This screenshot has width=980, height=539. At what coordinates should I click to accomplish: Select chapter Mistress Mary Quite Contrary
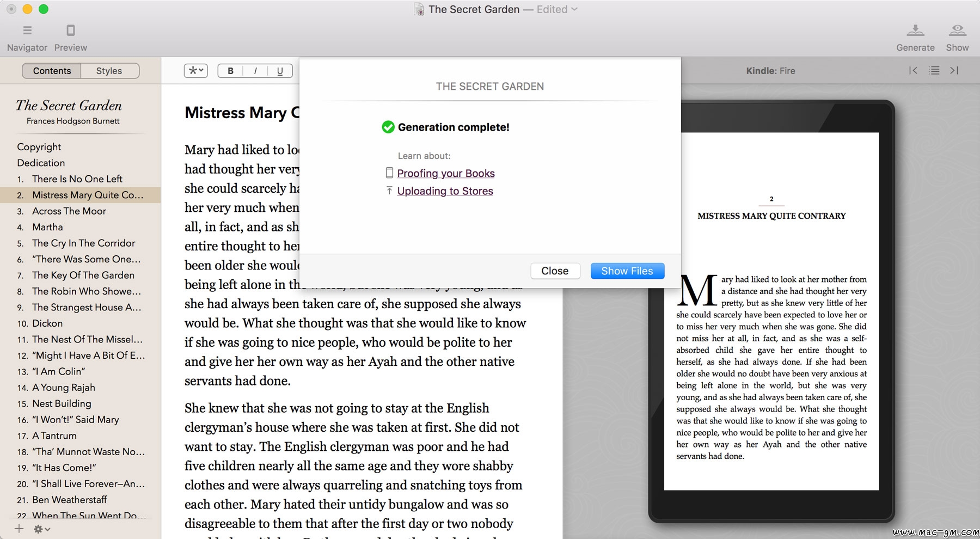tap(80, 195)
